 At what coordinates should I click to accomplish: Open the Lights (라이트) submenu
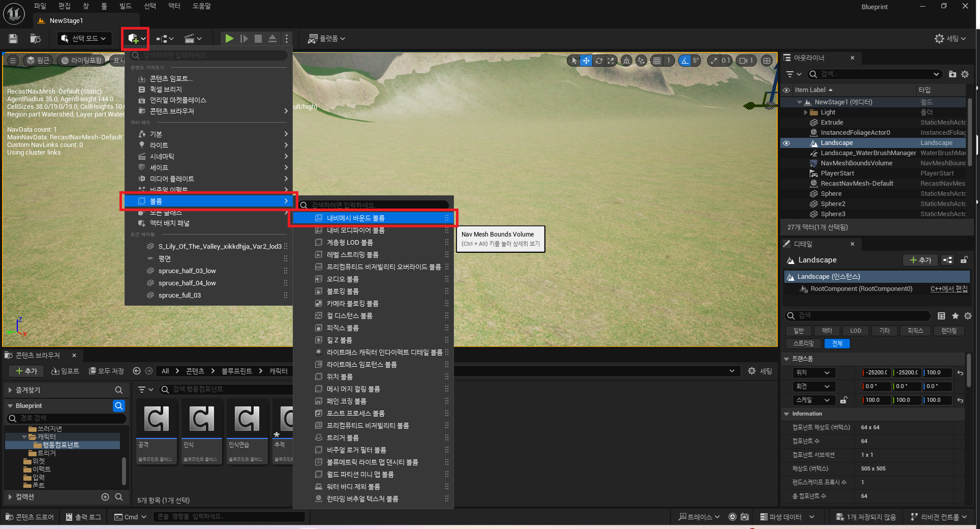pyautogui.click(x=208, y=145)
